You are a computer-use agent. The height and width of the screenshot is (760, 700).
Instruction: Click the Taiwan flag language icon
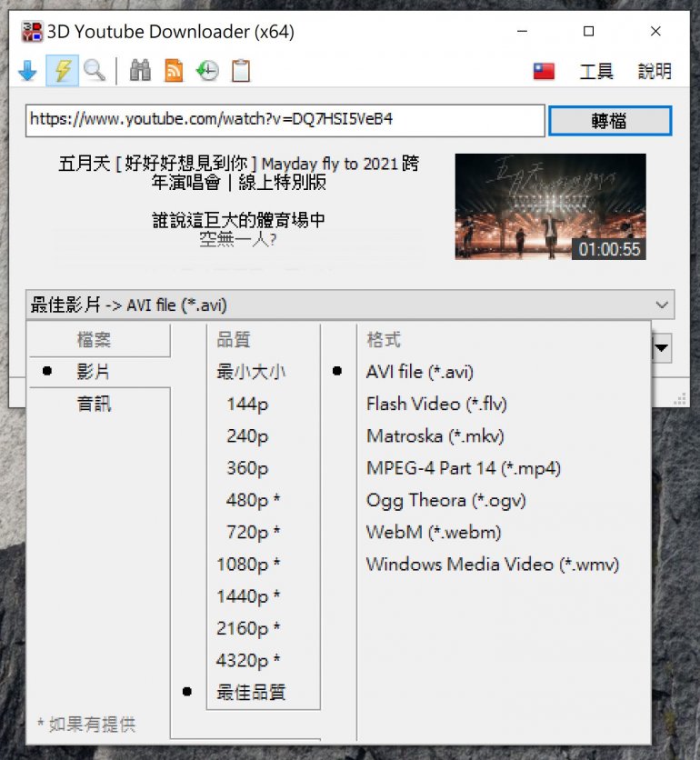544,71
